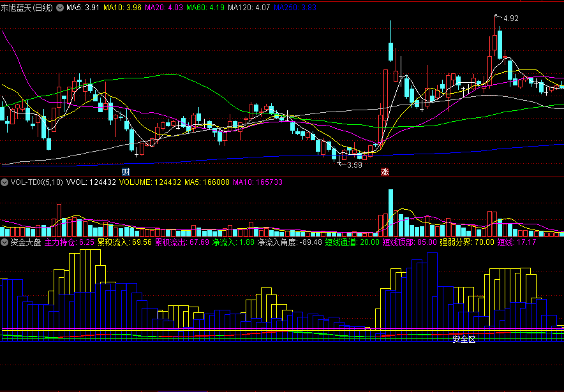Click the MA5: 3.91 label
The height and width of the screenshot is (392, 564).
(x=83, y=8)
